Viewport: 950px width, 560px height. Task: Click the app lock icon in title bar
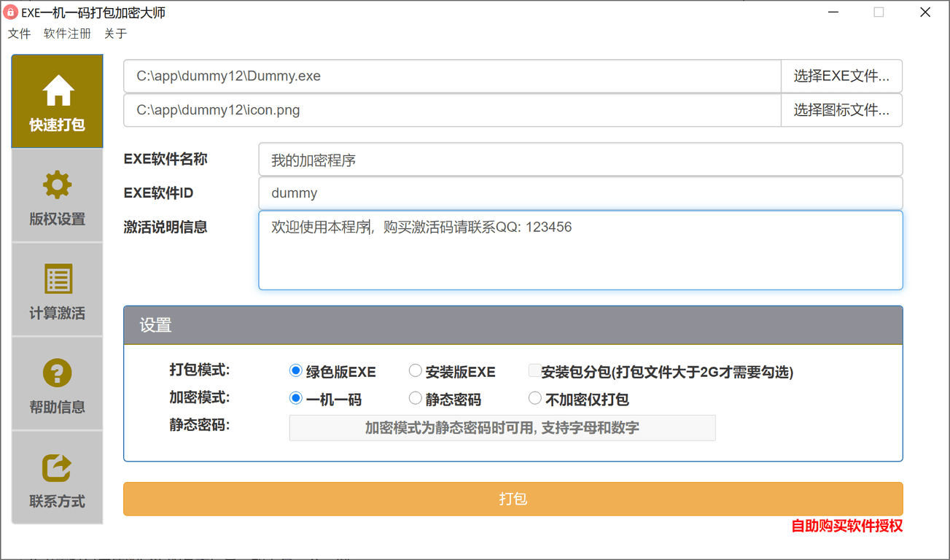[12, 12]
